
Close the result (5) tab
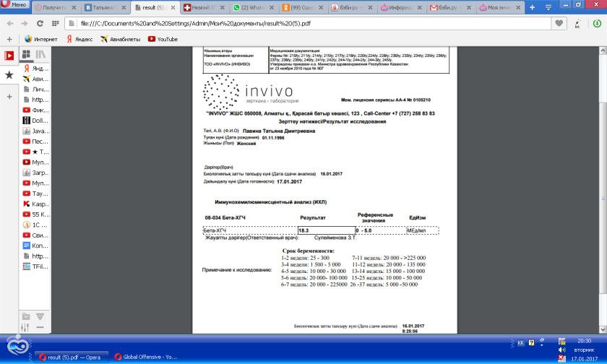(x=173, y=7)
